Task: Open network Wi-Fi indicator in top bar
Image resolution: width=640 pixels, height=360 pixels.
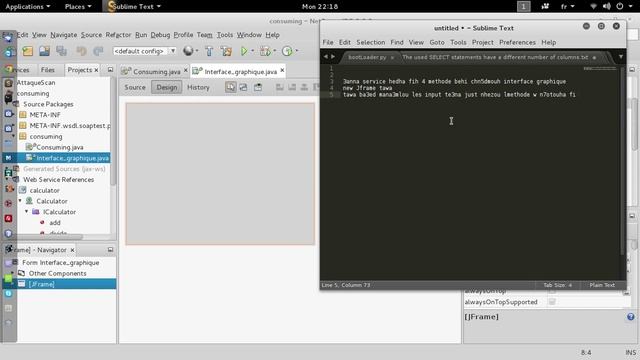Action: (x=593, y=6)
